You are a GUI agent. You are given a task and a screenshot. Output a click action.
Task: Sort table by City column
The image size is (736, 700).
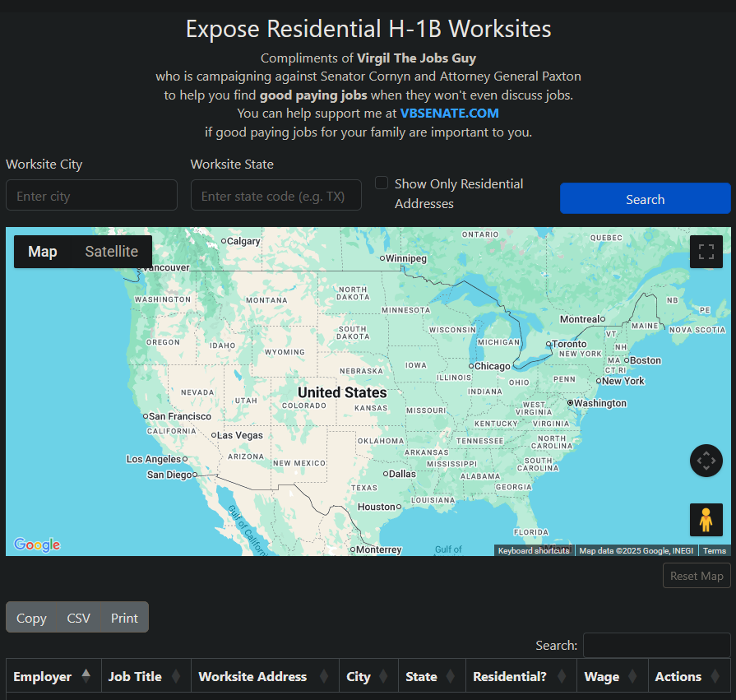coord(368,676)
